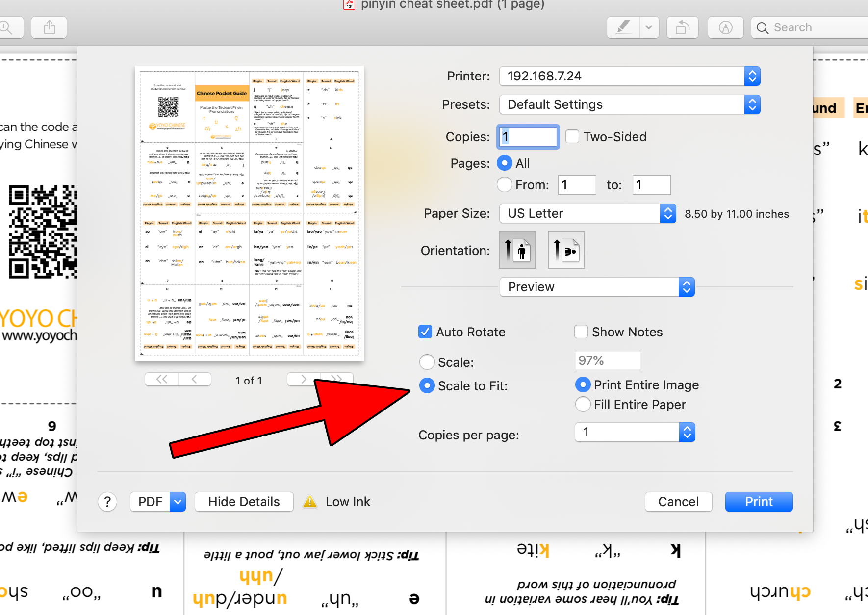
Task: Click the Rotate page toolbar icon
Action: click(682, 27)
